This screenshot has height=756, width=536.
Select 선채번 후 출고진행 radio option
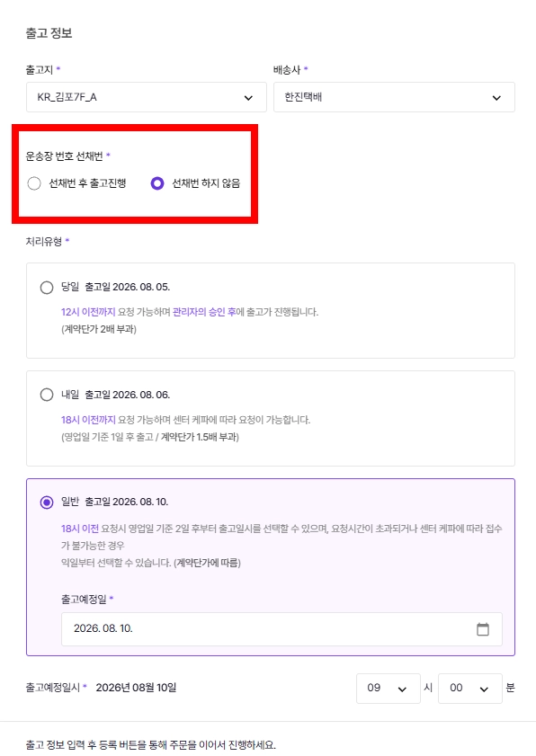pyautogui.click(x=34, y=183)
